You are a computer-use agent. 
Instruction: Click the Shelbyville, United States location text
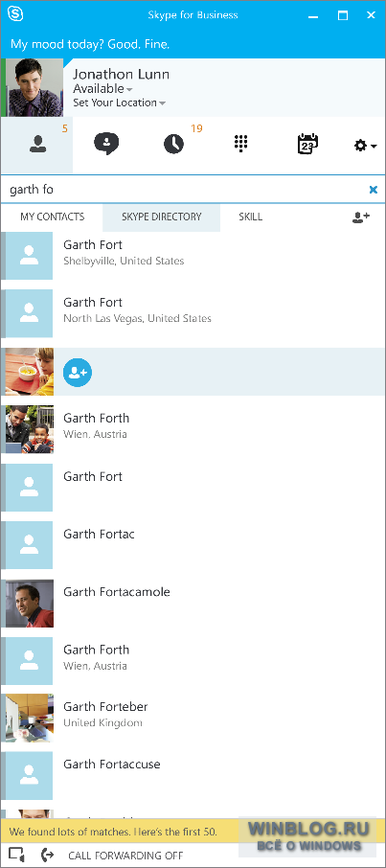coord(124,261)
